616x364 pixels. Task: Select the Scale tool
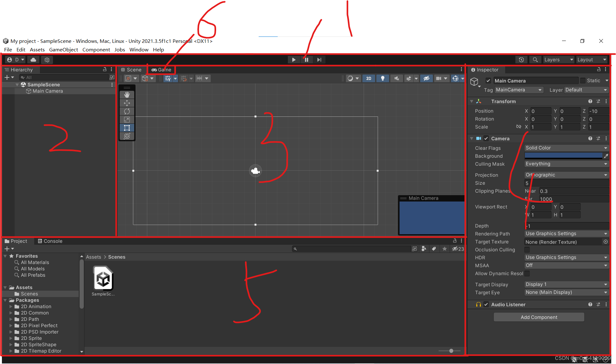(127, 120)
